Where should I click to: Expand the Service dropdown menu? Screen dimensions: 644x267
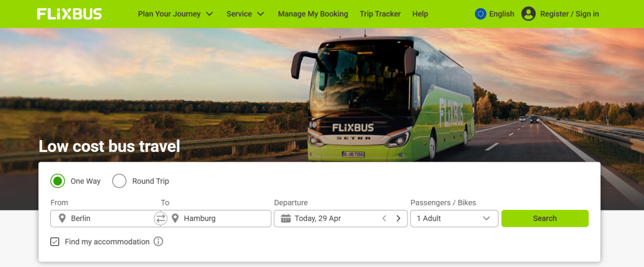coord(246,14)
